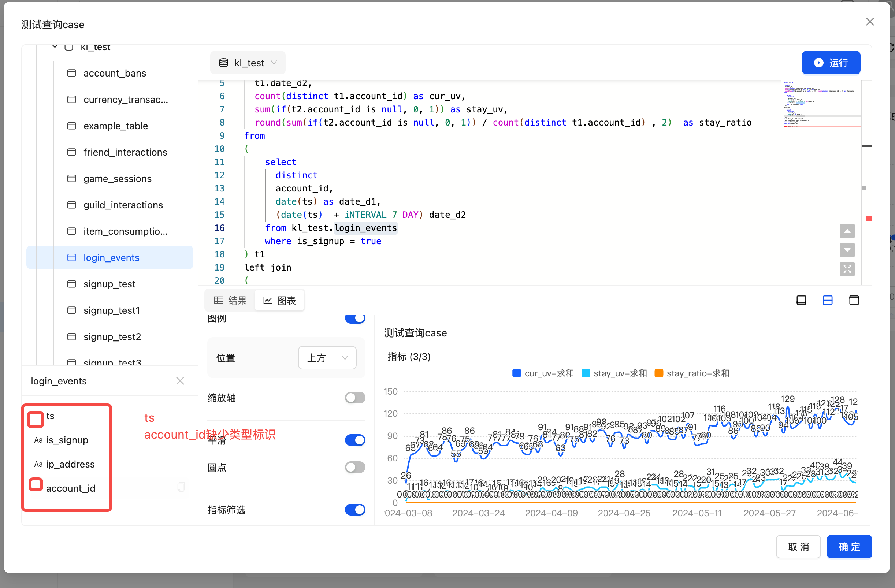Click the is_signup field
The width and height of the screenshot is (895, 588).
(x=67, y=440)
